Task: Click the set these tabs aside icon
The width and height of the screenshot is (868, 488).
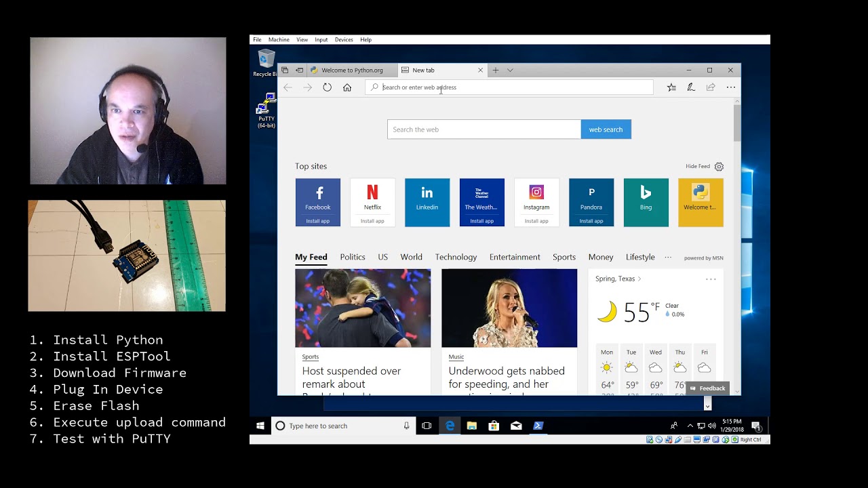Action: [299, 70]
